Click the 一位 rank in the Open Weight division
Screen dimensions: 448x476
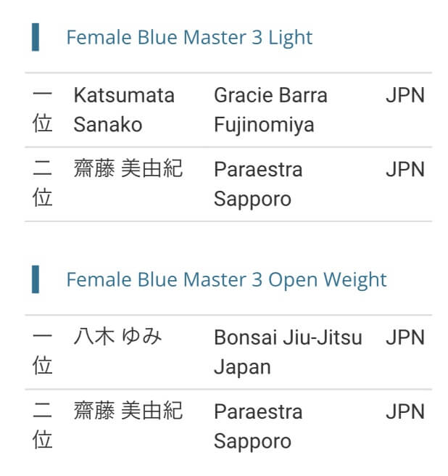pyautogui.click(x=43, y=352)
